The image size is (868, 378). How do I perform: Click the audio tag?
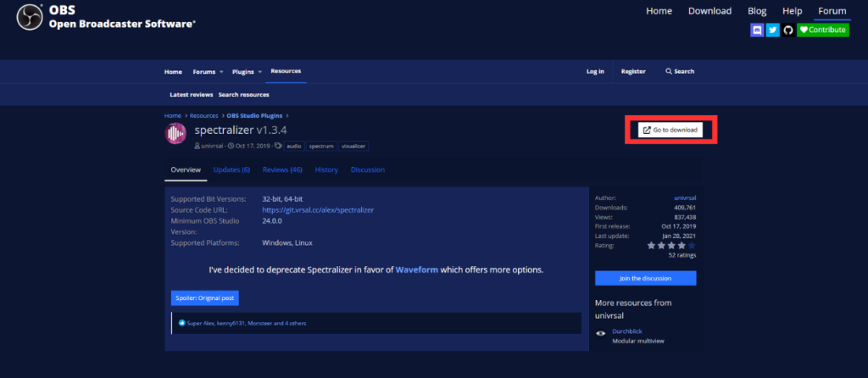(294, 146)
